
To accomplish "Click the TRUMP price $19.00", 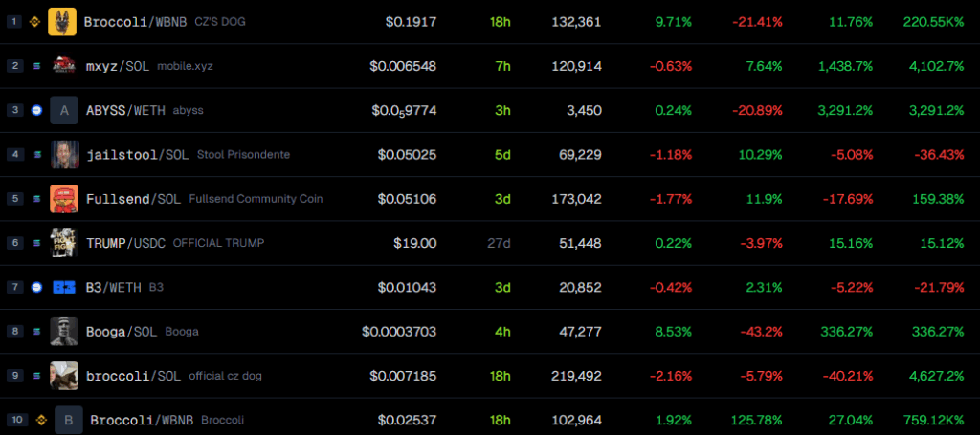I will [x=415, y=244].
